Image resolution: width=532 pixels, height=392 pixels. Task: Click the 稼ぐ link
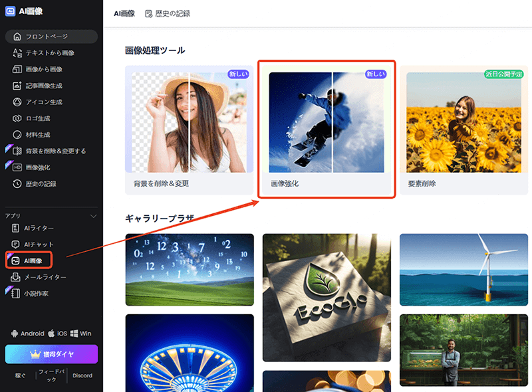20,376
